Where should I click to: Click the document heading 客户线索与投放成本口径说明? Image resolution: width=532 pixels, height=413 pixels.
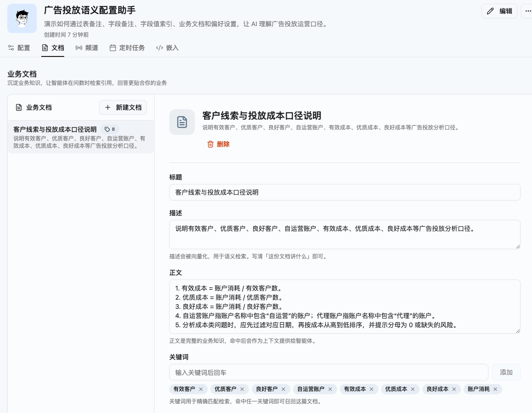[x=261, y=116]
